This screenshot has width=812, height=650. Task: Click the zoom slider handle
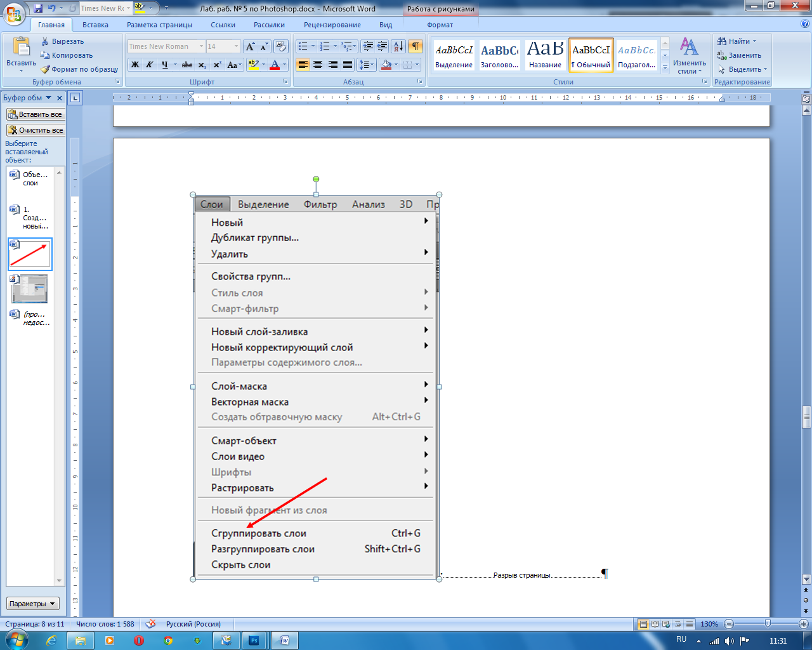[x=768, y=624]
